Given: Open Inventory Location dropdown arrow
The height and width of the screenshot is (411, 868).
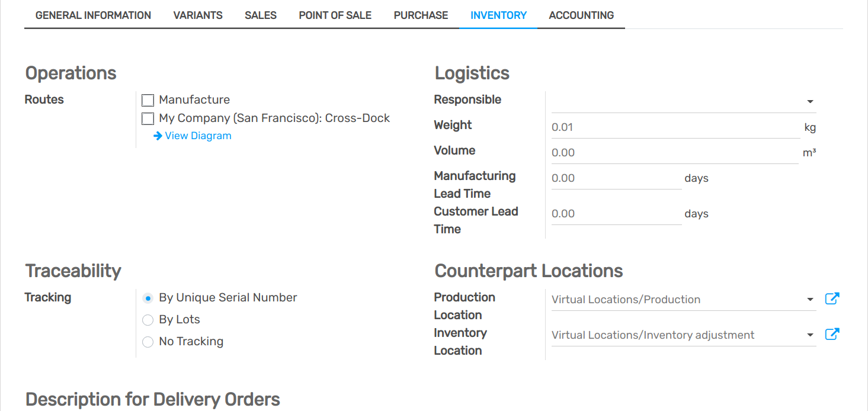Looking at the screenshot, I should (x=810, y=335).
